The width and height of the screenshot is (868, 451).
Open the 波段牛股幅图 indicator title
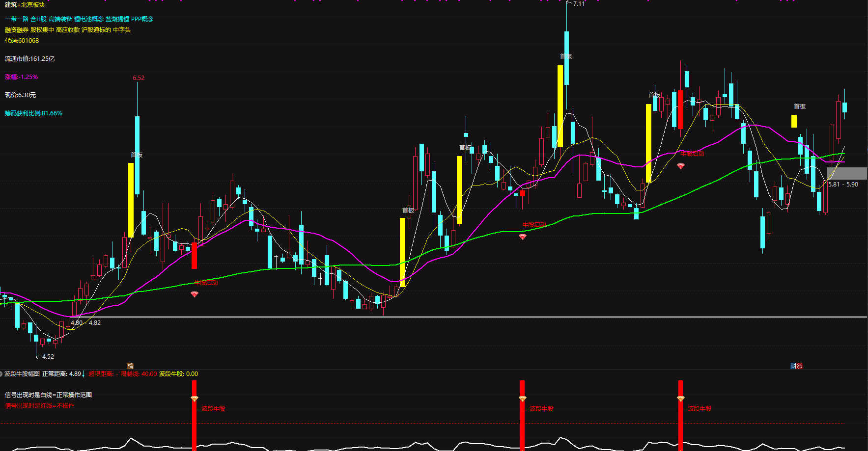coord(22,374)
